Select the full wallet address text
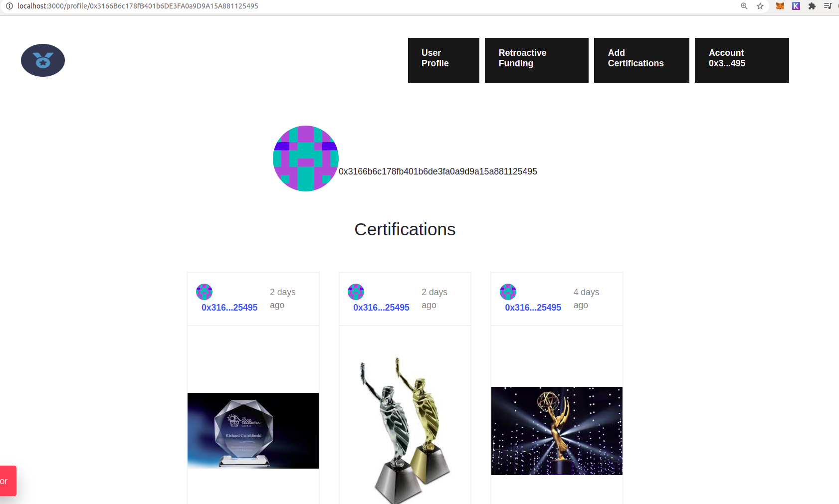This screenshot has height=504, width=839. 438,171
